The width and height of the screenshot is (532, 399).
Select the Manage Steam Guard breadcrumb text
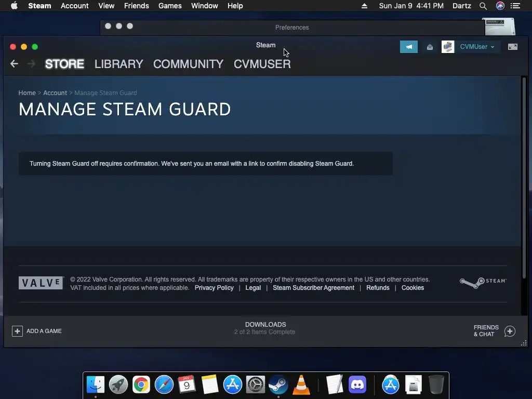(105, 93)
